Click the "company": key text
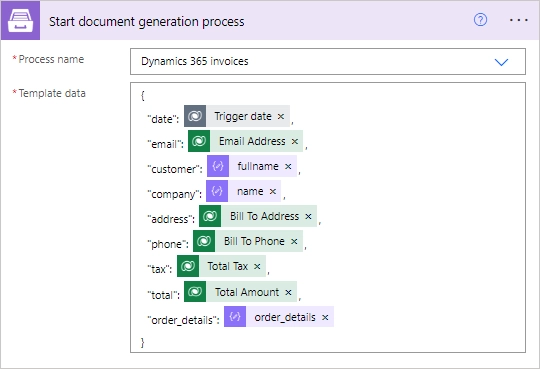This screenshot has height=369, width=540. coord(175,194)
